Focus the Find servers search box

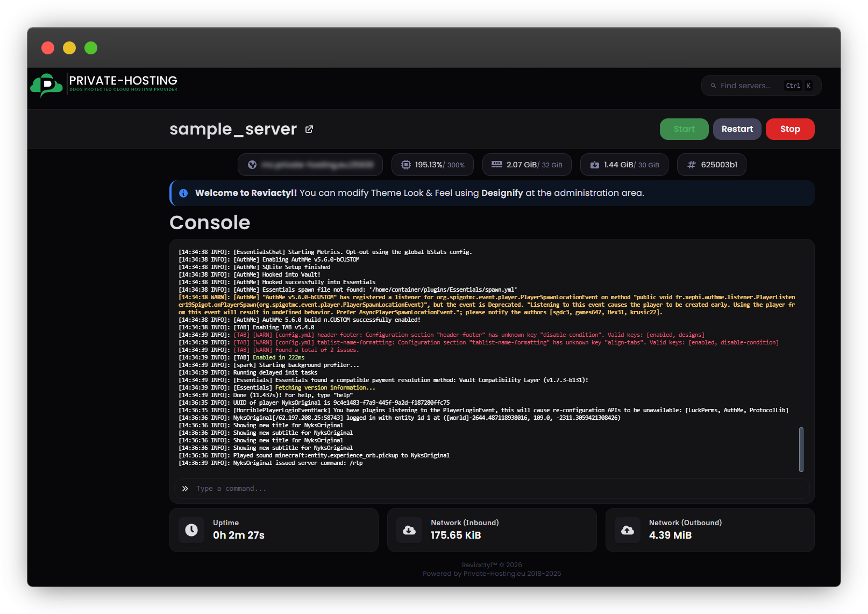tap(750, 86)
